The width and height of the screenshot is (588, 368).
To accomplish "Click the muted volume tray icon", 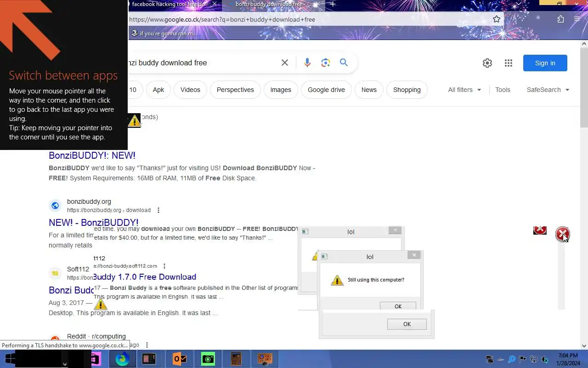I will pos(545,359).
